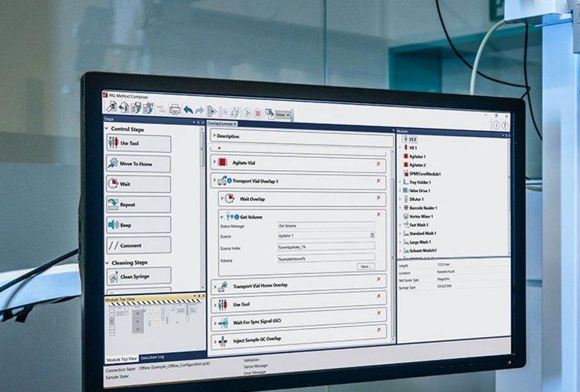Expand the Transport Vial Home Overlap step

pos(215,286)
